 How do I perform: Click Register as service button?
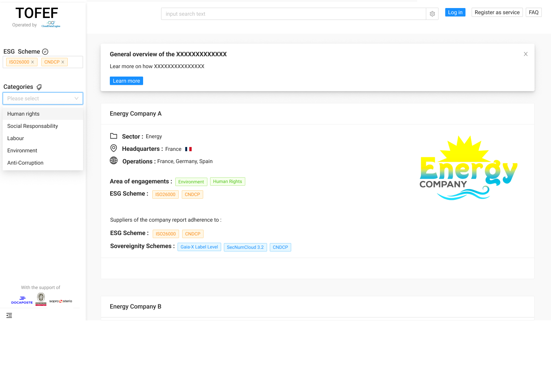point(497,12)
